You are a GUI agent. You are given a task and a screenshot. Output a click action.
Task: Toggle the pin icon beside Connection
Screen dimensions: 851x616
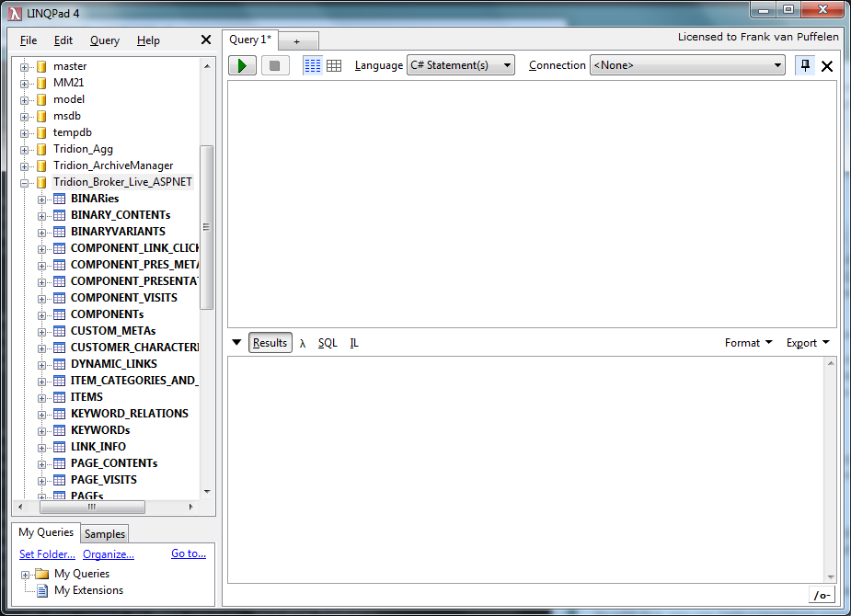click(x=805, y=65)
